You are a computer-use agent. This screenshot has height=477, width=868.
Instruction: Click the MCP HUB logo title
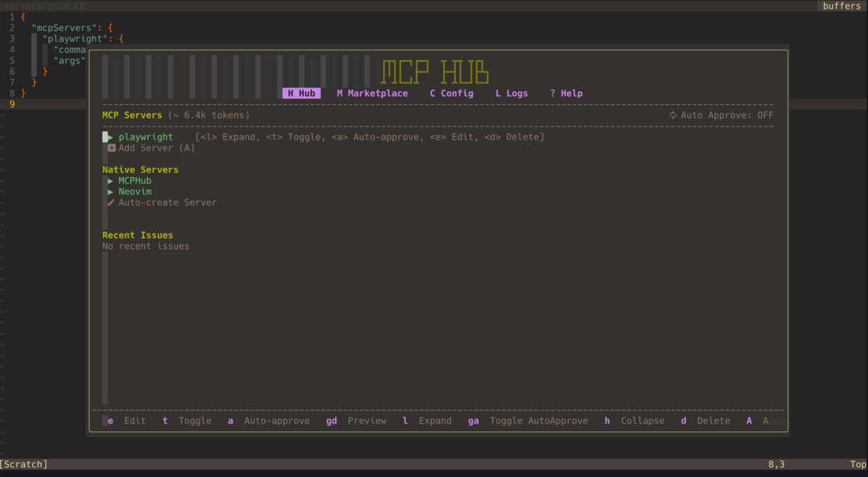[x=435, y=72]
